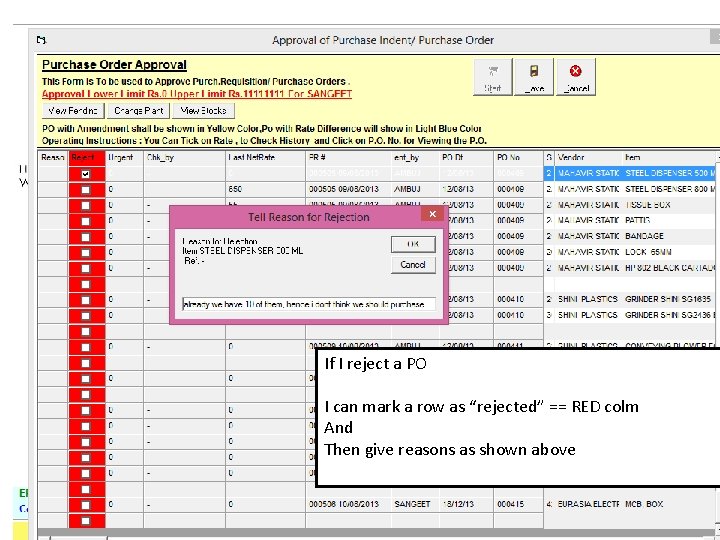This screenshot has width=720, height=540.
Task: Check the Reject box for the MCB BOX row
Action: pyautogui.click(x=85, y=505)
